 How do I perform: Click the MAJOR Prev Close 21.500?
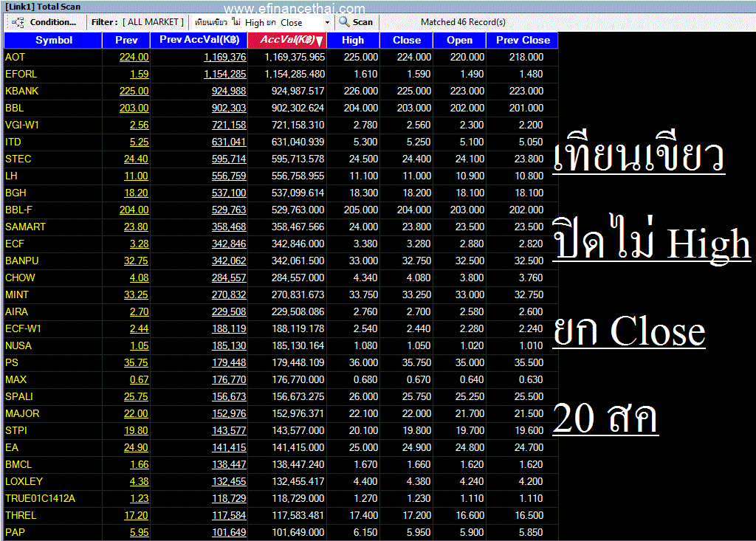click(529, 413)
